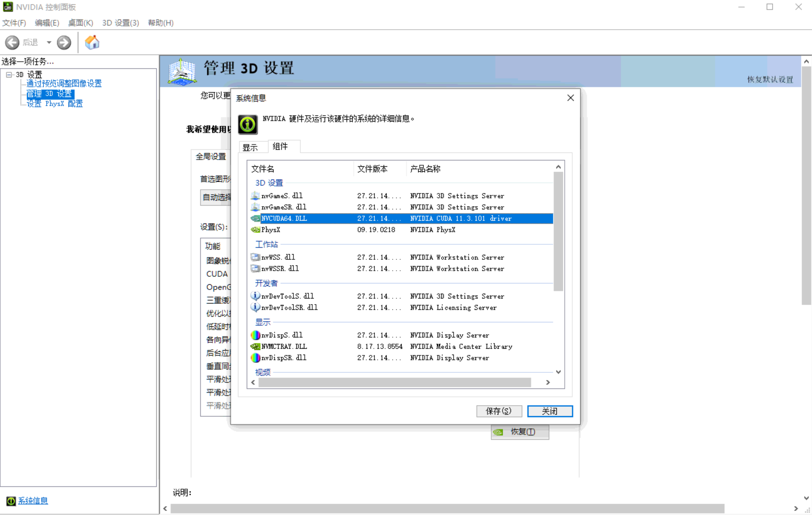Click the main window scroll right arrow
Viewport: 812px width, 515px height.
tap(796, 508)
